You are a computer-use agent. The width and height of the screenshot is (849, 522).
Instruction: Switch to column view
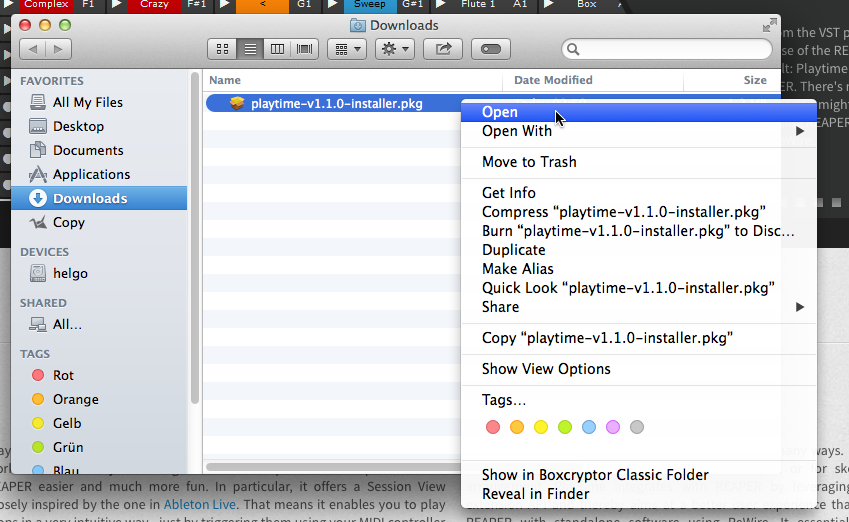pos(277,49)
